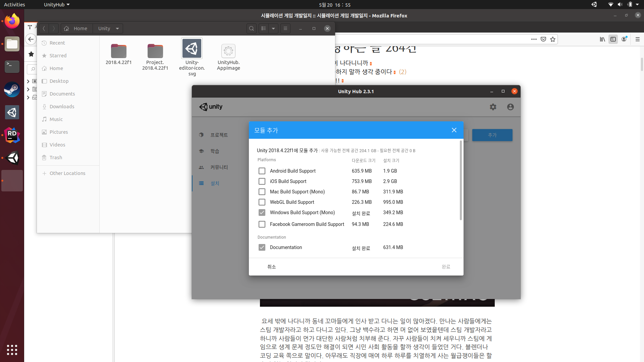Expand first tree item in Firefox sidebar

click(28, 81)
